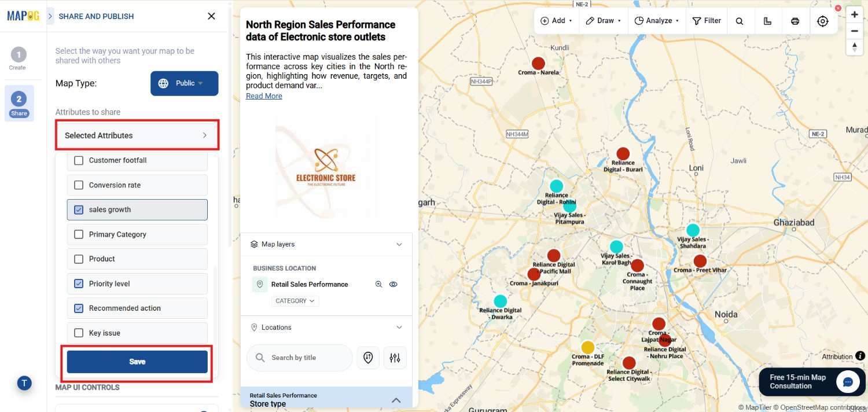
Task: Click the Attribution info icon
Action: click(x=860, y=356)
